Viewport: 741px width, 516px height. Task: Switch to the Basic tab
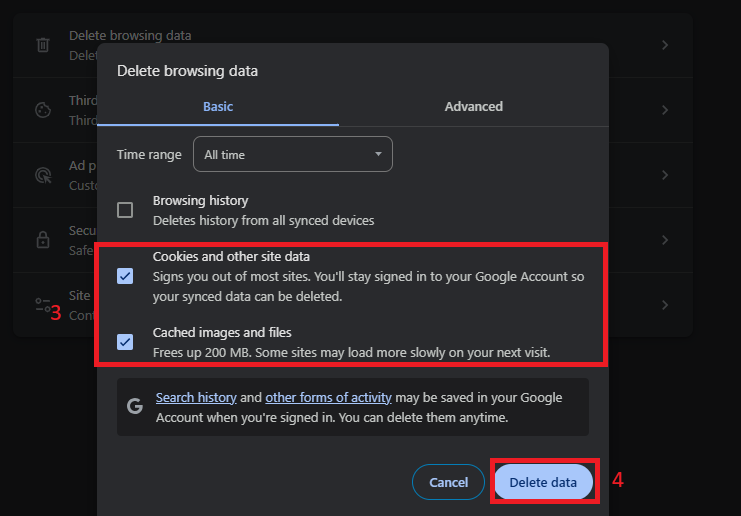pyautogui.click(x=218, y=107)
